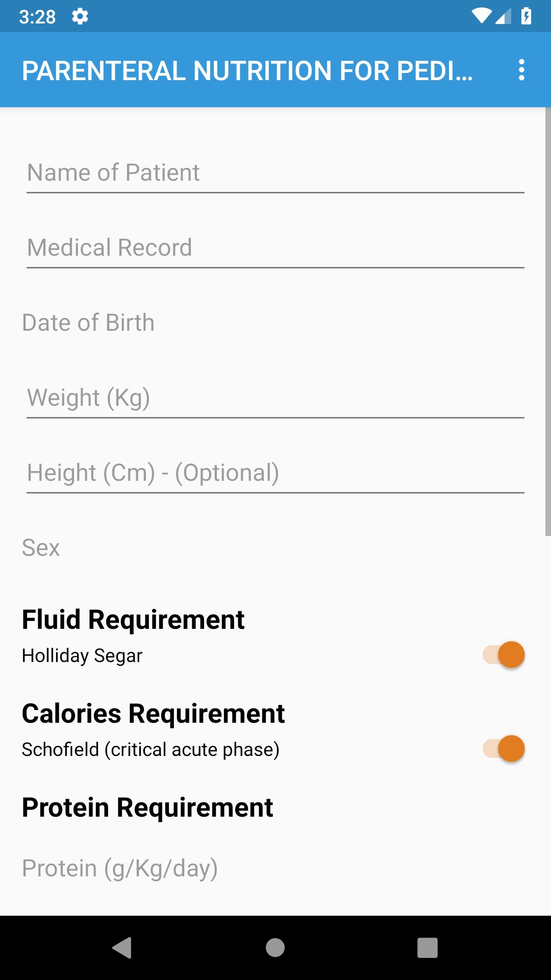Open recent apps with square button
The width and height of the screenshot is (551, 980).
428,948
